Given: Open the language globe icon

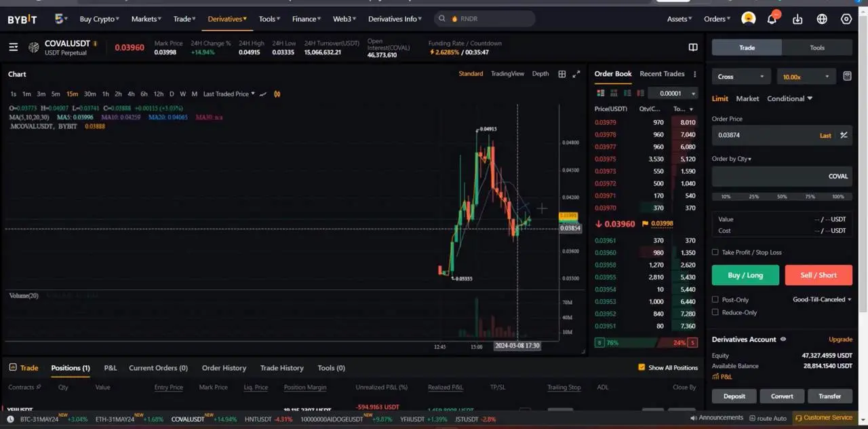Looking at the screenshot, I should coord(822,19).
